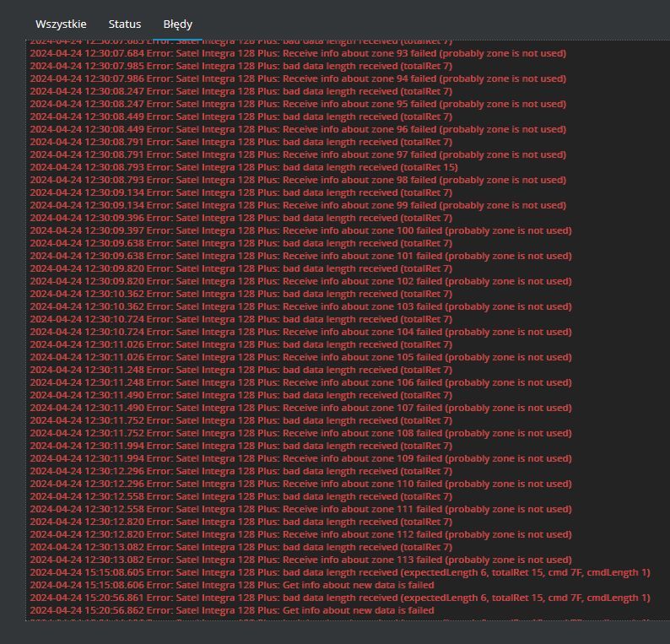Open the Status tab
The image size is (670, 644).
click(124, 24)
